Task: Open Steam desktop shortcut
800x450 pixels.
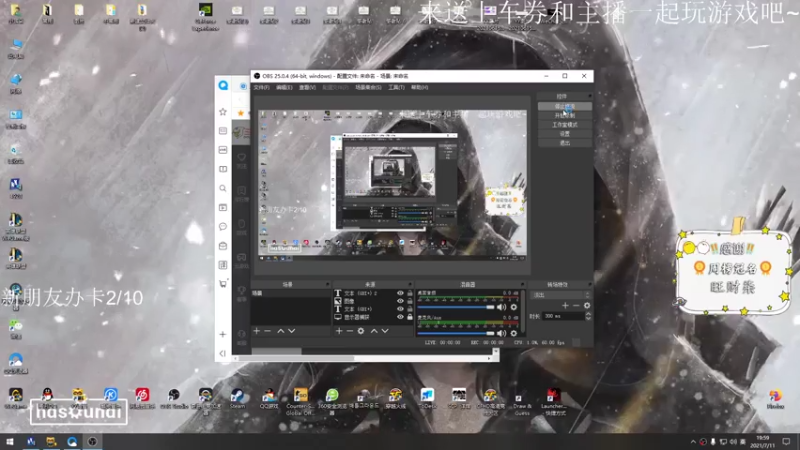Action: pos(237,398)
